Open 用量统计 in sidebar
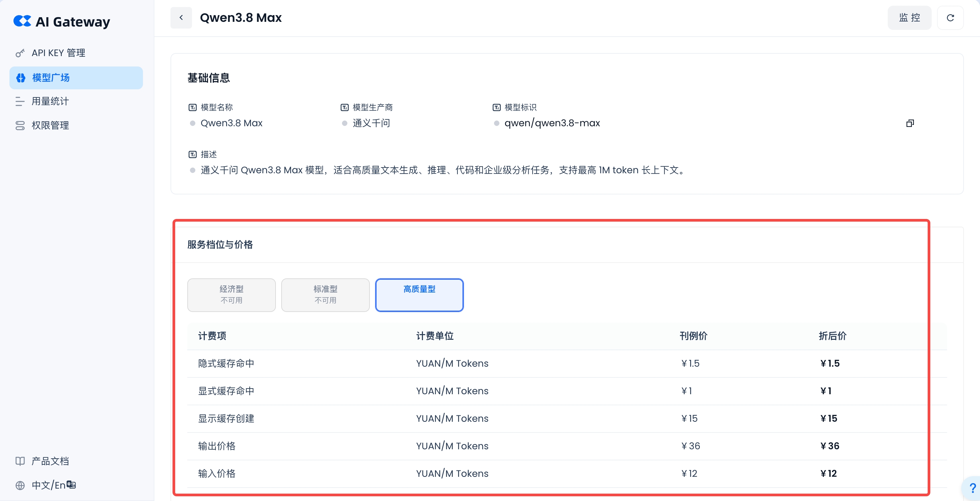Viewport: 980px width, 501px height. (x=76, y=101)
